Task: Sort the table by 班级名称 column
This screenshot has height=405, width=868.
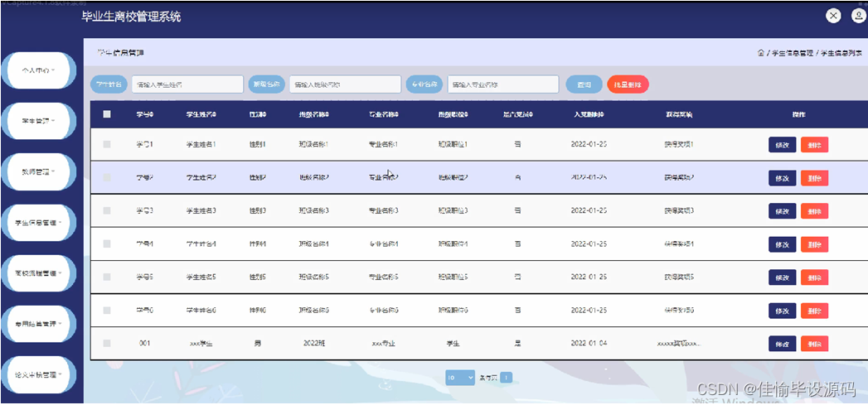Action: pyautogui.click(x=314, y=114)
